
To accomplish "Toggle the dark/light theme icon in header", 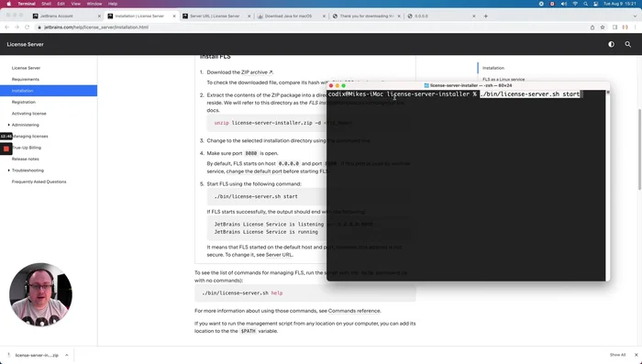I will (611, 44).
